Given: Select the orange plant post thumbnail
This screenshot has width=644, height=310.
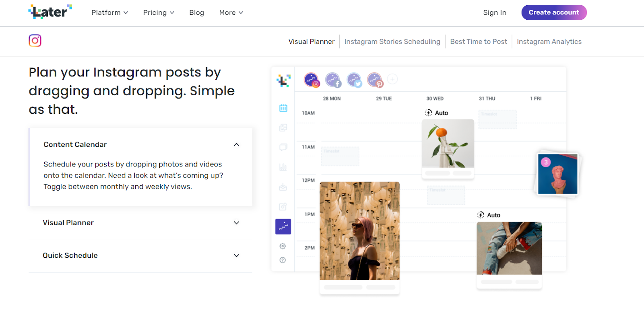Looking at the screenshot, I should click(448, 143).
